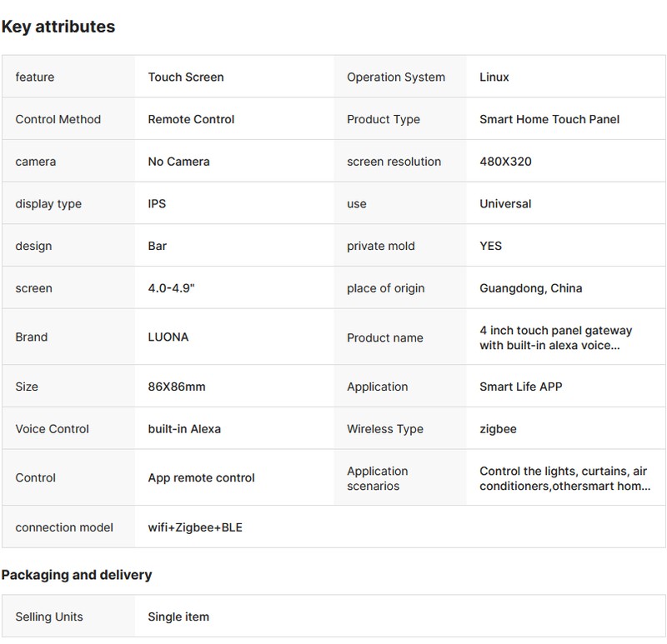Click the built-in Alexa value
The image size is (667, 644).
point(184,429)
